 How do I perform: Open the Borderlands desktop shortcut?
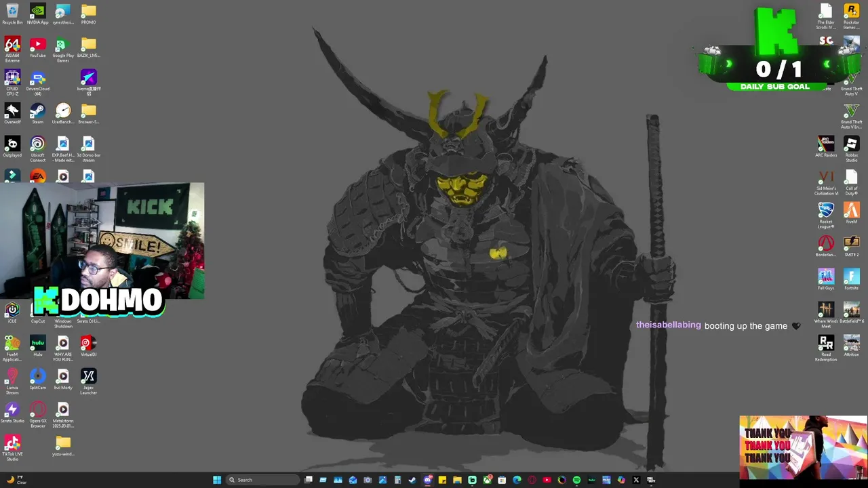pos(826,246)
